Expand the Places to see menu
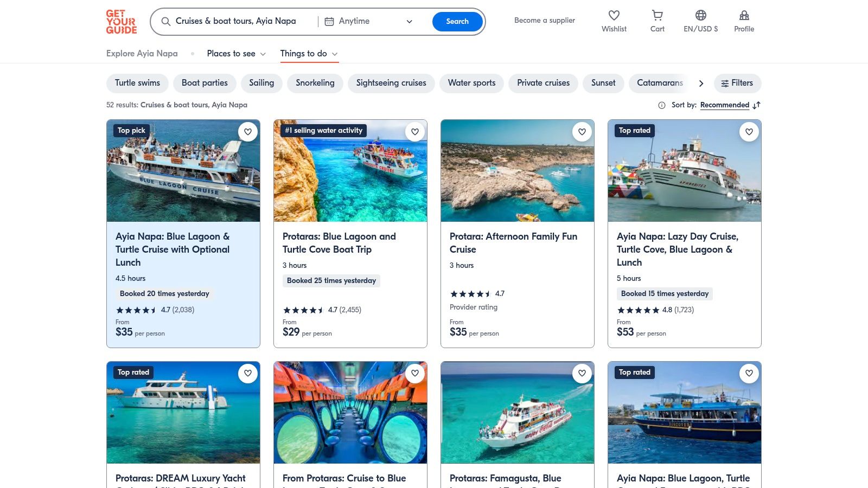This screenshot has width=868, height=488. point(236,54)
